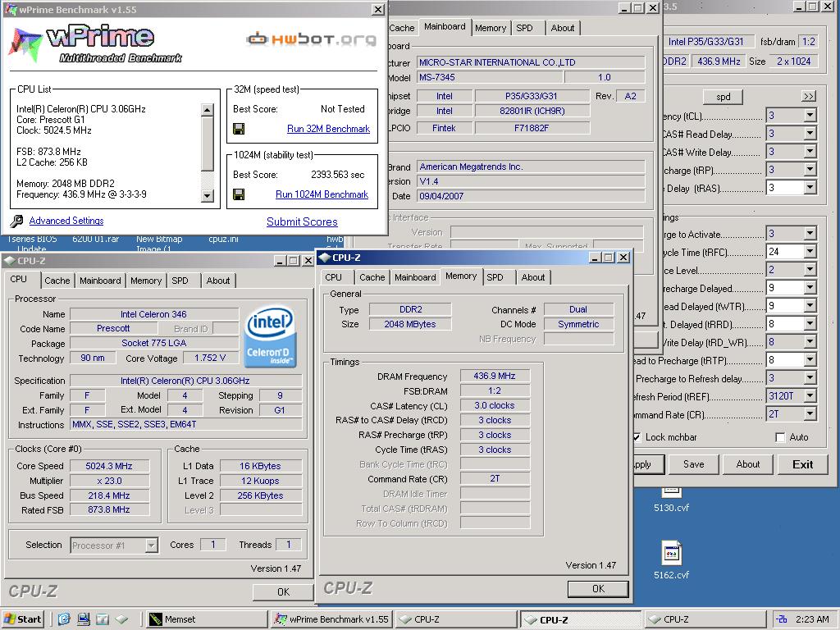Click CPU List scrollbar down arrow
This screenshot has width=840, height=630.
(208, 196)
